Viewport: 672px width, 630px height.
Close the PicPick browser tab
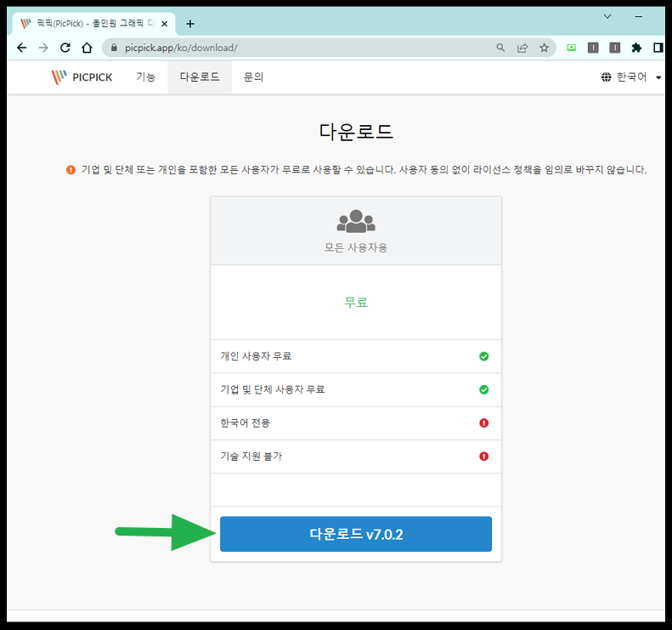[164, 24]
